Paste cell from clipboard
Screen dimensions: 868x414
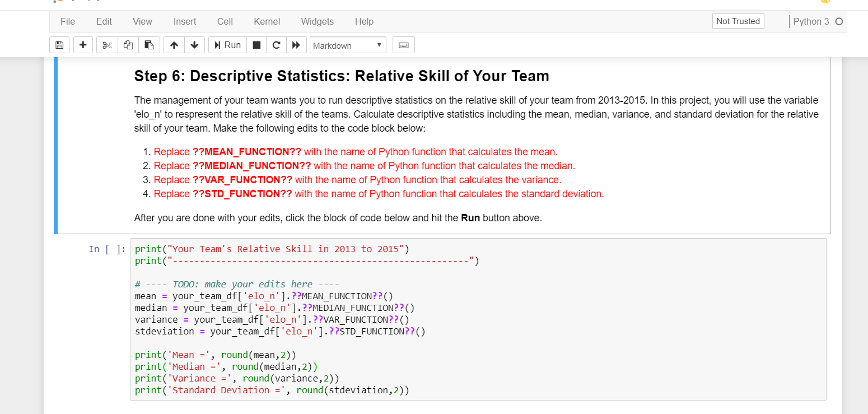(149, 45)
